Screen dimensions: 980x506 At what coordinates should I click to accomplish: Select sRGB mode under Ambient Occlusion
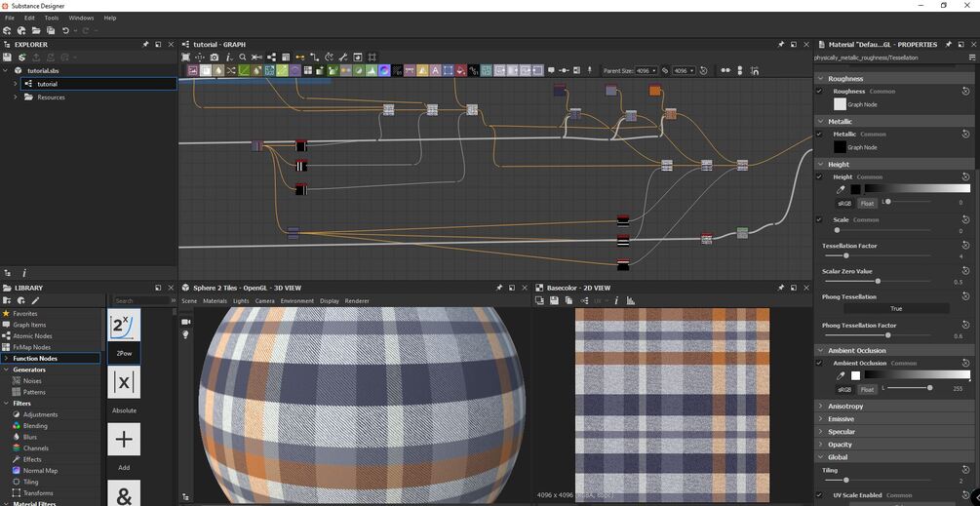(843, 389)
